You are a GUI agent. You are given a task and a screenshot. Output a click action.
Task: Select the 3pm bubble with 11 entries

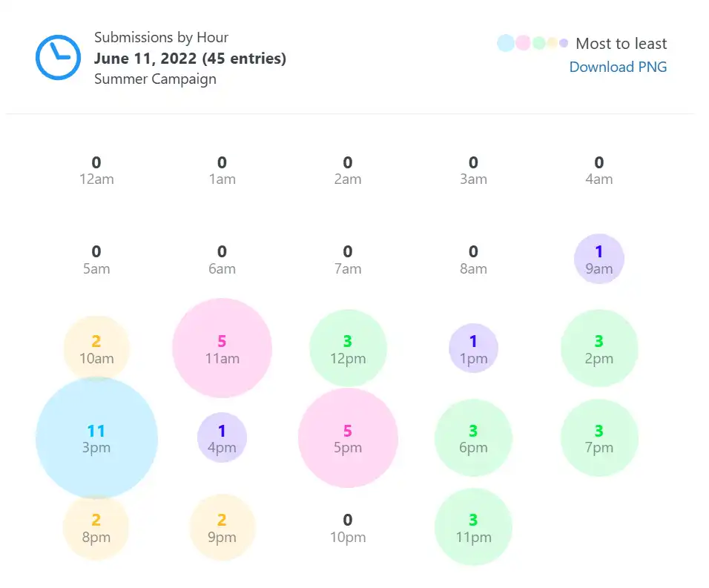[96, 438]
